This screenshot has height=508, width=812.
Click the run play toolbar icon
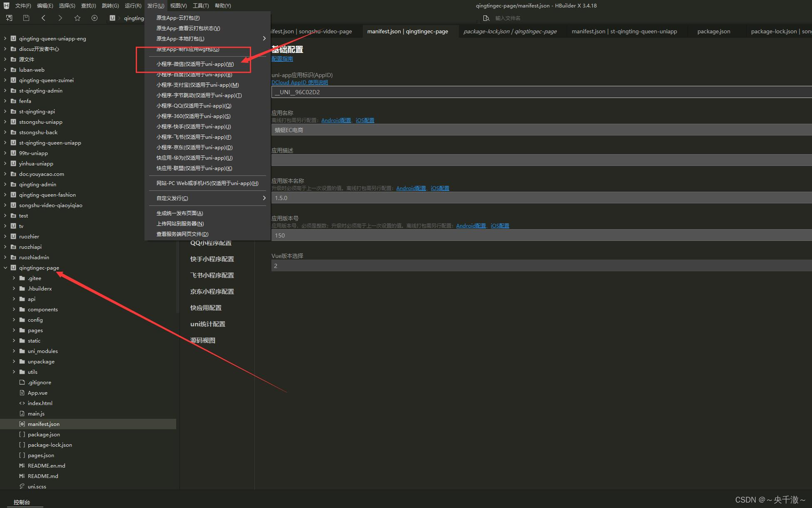(x=95, y=18)
